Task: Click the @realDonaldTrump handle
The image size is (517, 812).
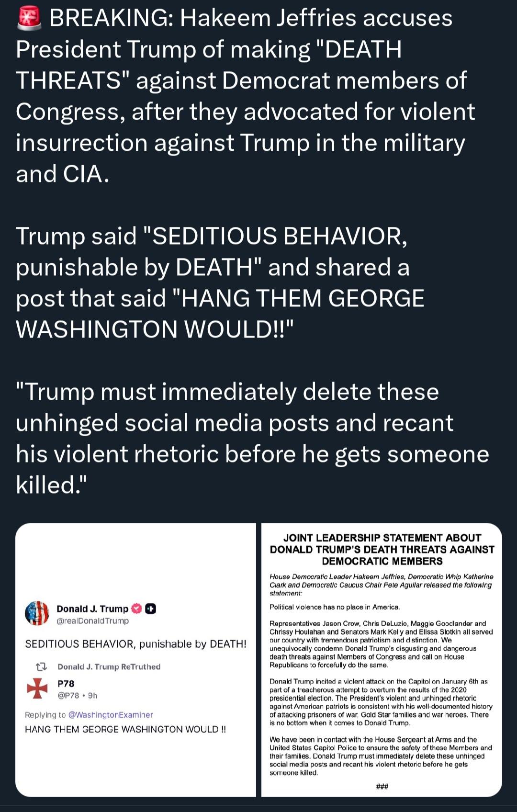Action: coord(93,621)
